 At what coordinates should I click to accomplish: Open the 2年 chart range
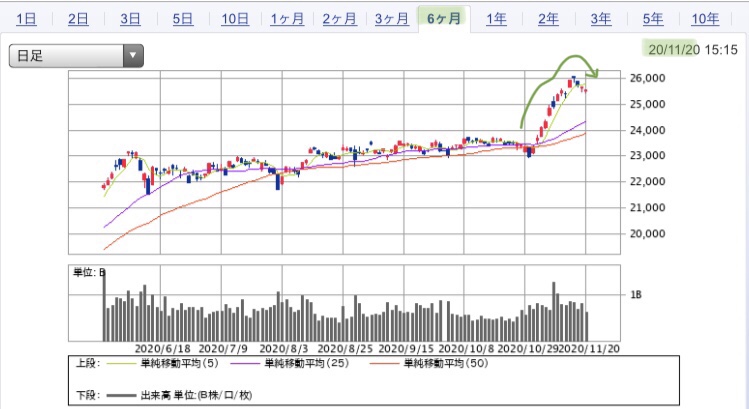click(x=548, y=19)
